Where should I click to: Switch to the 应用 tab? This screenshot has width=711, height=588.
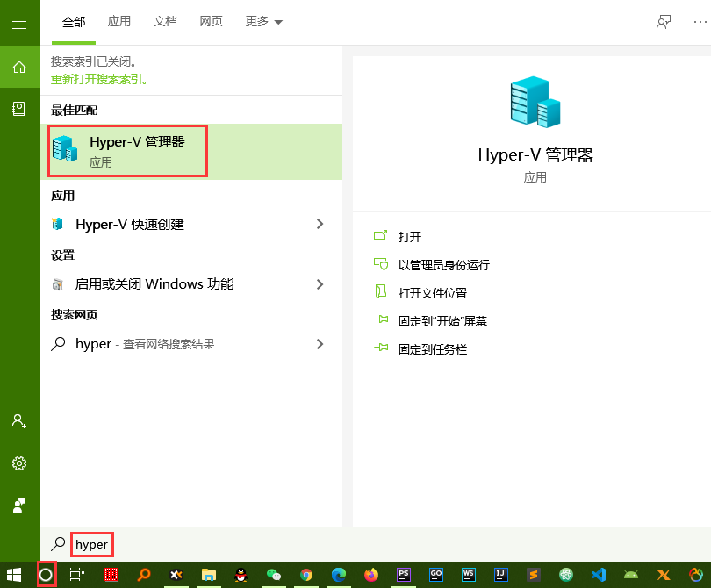point(119,22)
